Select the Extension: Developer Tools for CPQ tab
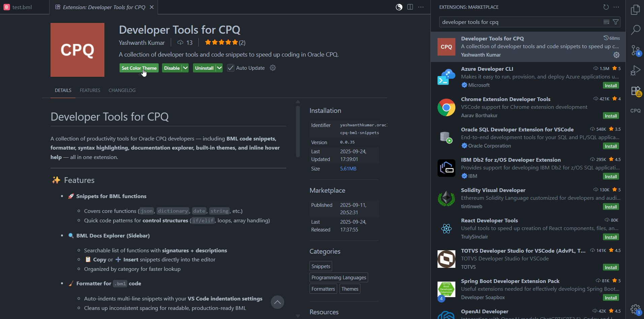644x319 pixels. [x=104, y=7]
